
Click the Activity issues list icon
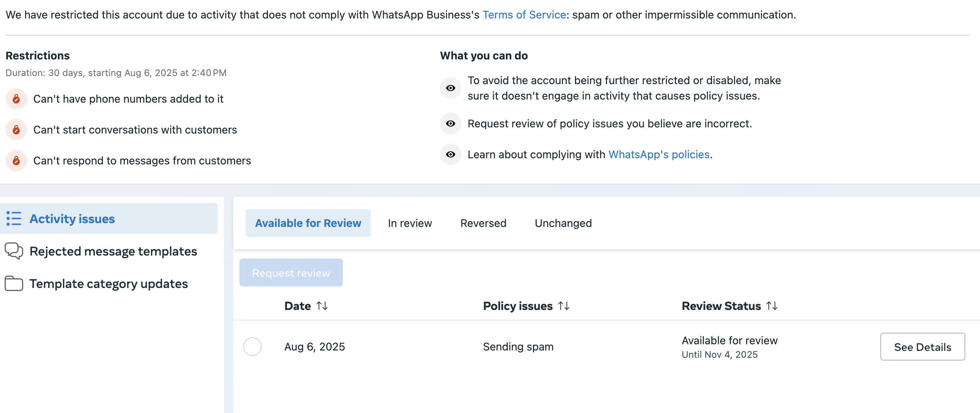(x=14, y=218)
